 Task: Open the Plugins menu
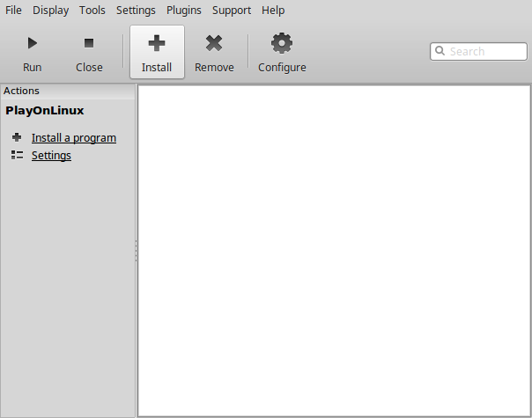pos(184,11)
